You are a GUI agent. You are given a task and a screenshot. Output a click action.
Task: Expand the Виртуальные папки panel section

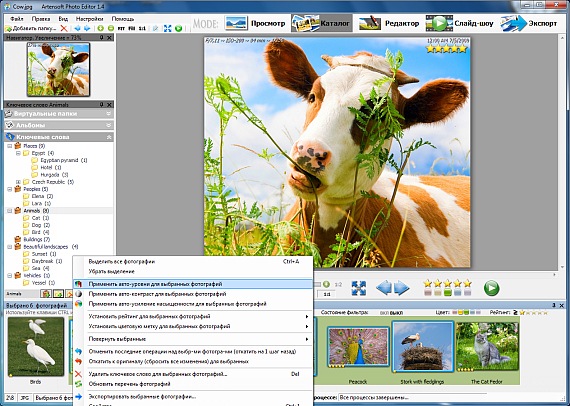click(x=108, y=114)
